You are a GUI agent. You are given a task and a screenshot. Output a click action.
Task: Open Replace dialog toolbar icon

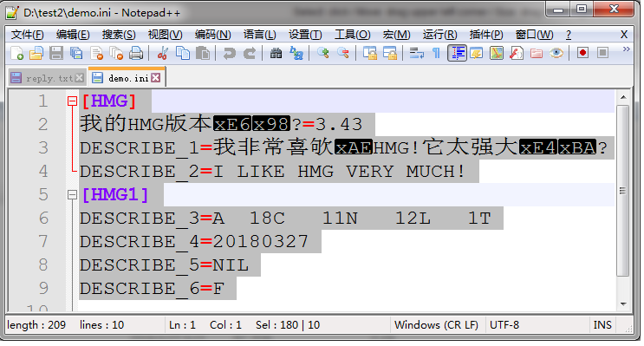click(x=296, y=53)
